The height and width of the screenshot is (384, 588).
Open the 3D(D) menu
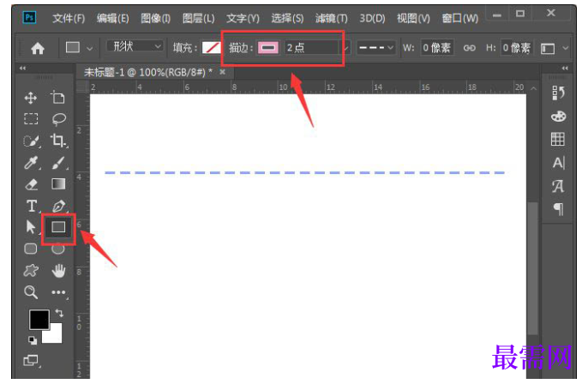pyautogui.click(x=372, y=18)
